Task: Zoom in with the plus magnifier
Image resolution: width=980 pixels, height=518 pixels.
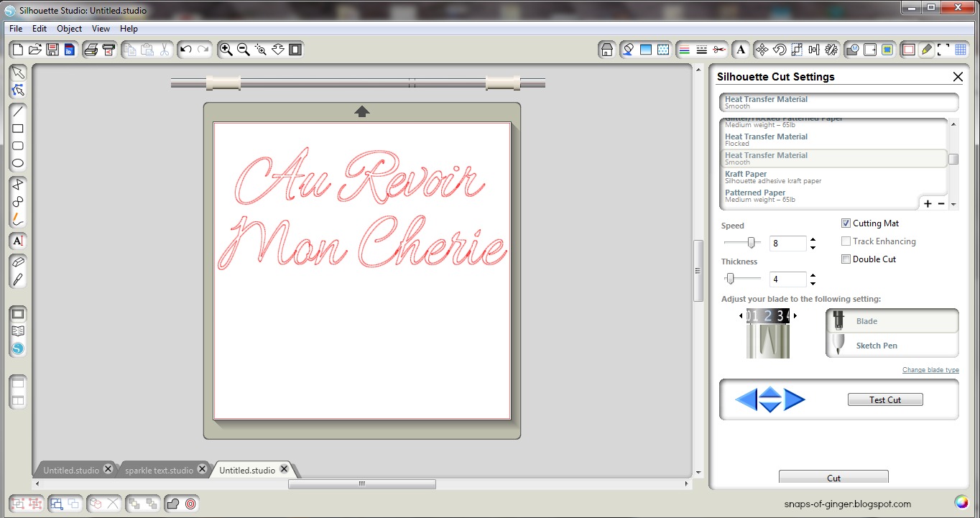Action: [226, 50]
